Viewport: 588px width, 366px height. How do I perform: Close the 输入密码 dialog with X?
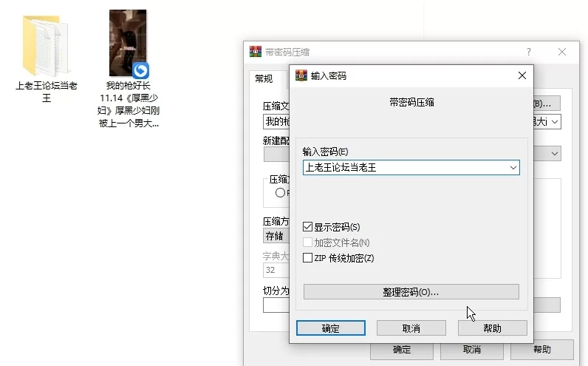click(x=522, y=75)
